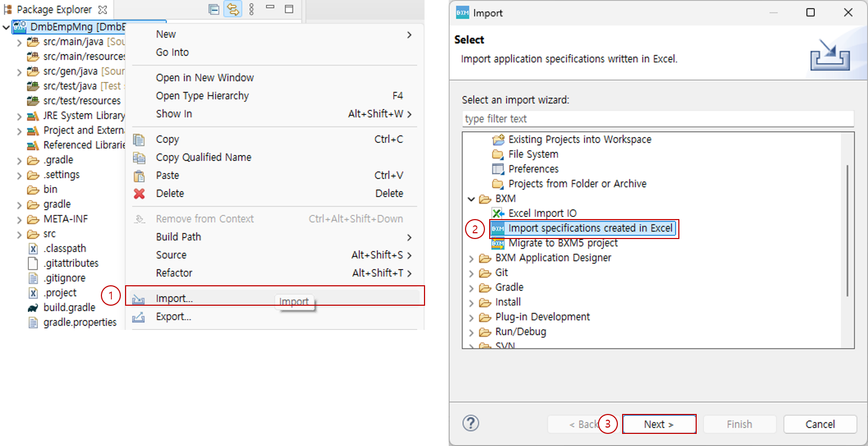This screenshot has width=868, height=446.
Task: Open Package Explorer view menu dots
Action: point(252,9)
